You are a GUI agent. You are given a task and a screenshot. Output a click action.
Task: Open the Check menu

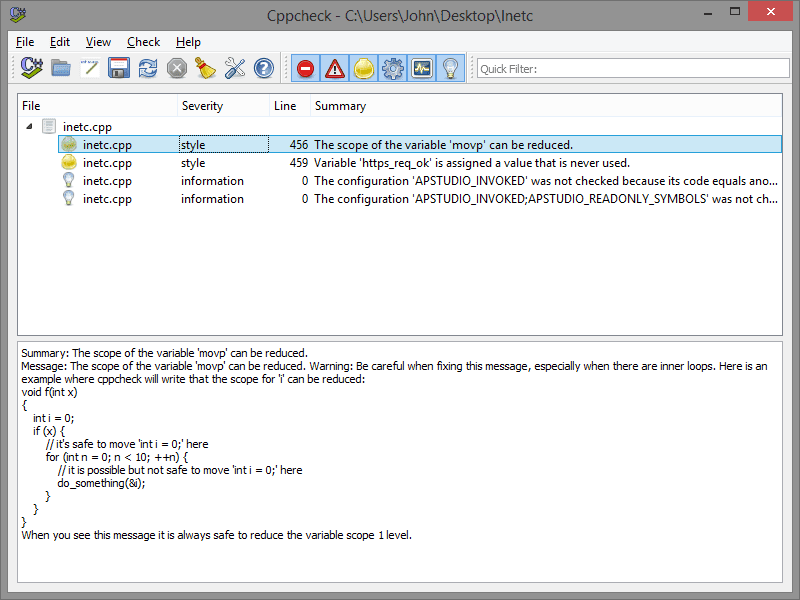(143, 42)
